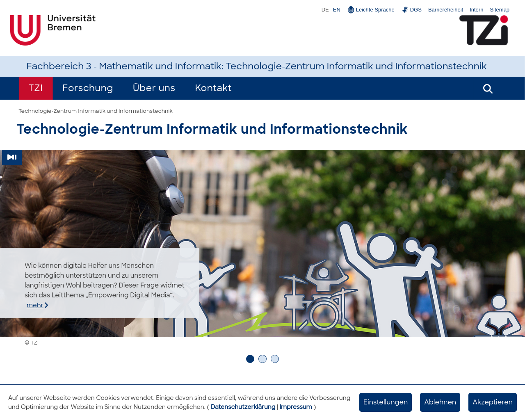Click the 'mehr' link in slider caption
This screenshot has width=525, height=420.
pos(37,305)
